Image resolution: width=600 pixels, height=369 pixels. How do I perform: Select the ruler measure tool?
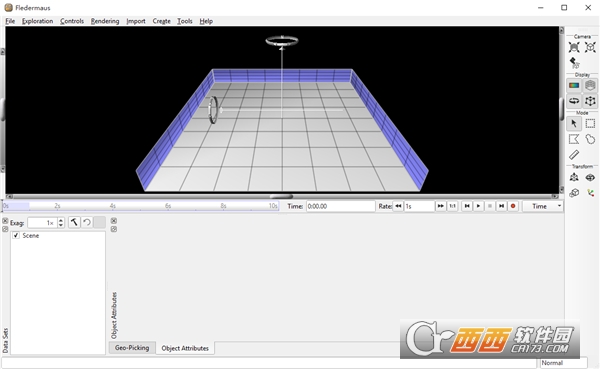574,155
